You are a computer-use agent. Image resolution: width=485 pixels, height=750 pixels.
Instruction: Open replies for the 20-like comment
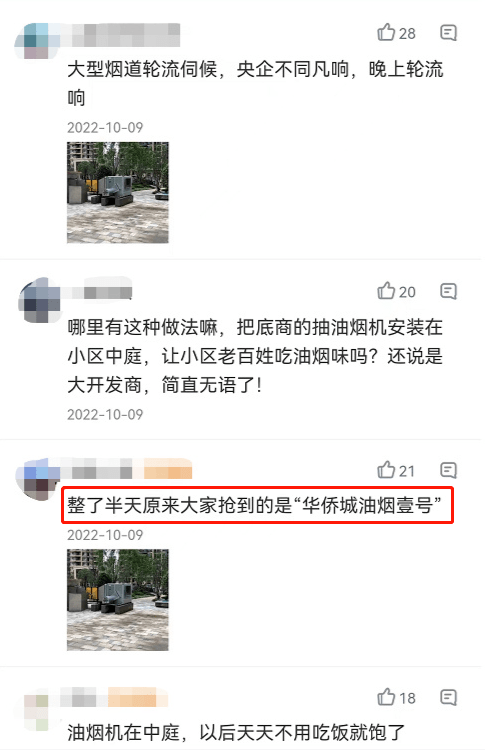click(448, 291)
